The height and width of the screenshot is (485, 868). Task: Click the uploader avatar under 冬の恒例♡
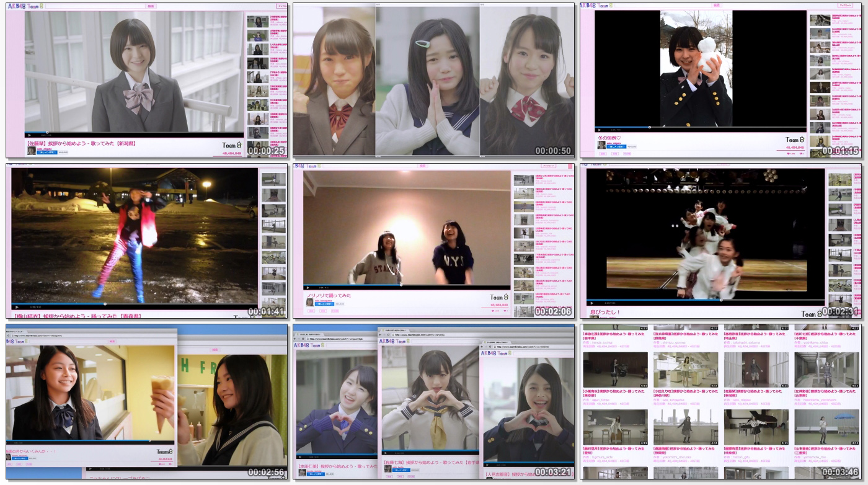coord(601,145)
